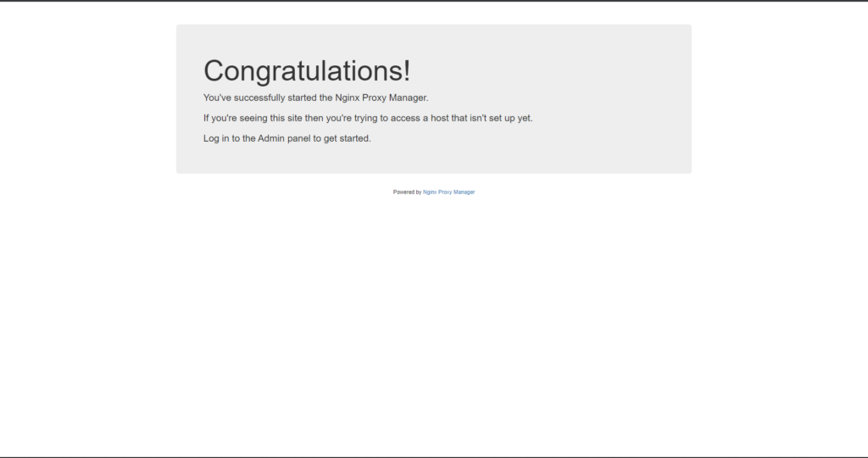The width and height of the screenshot is (868, 458).
Task: Click the "You've successfully started" sentence
Action: click(x=315, y=98)
